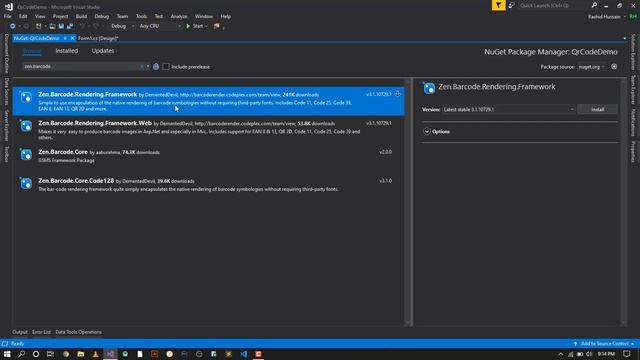Click the package details pane scrollbar
The height and width of the screenshot is (360, 640).
(623, 202)
